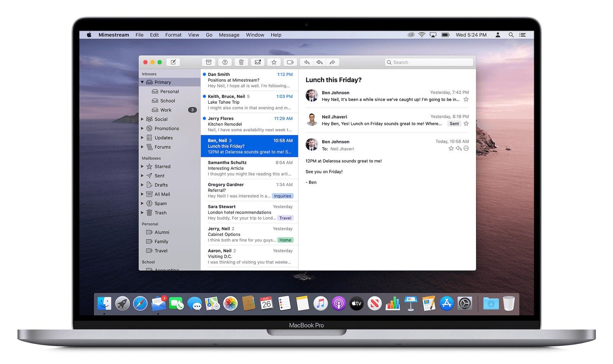Open the Visiting D.C. conversation

(x=249, y=256)
